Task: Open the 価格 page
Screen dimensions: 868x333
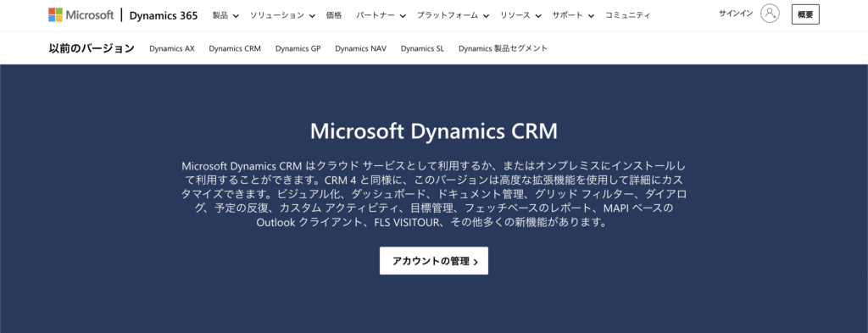Action: point(334,15)
